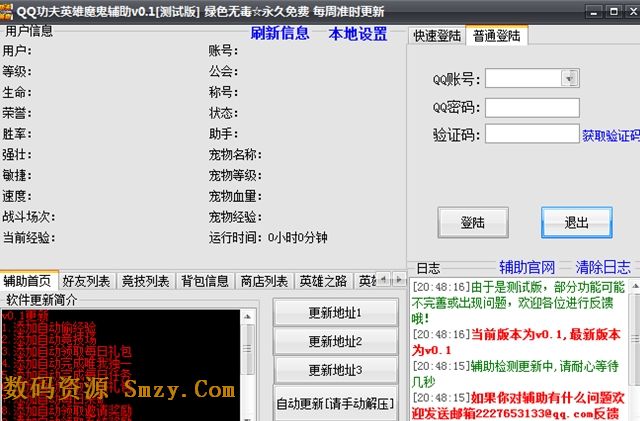The image size is (640, 421).
Task: Click the log panel scrollbar thumb
Action: click(635, 339)
